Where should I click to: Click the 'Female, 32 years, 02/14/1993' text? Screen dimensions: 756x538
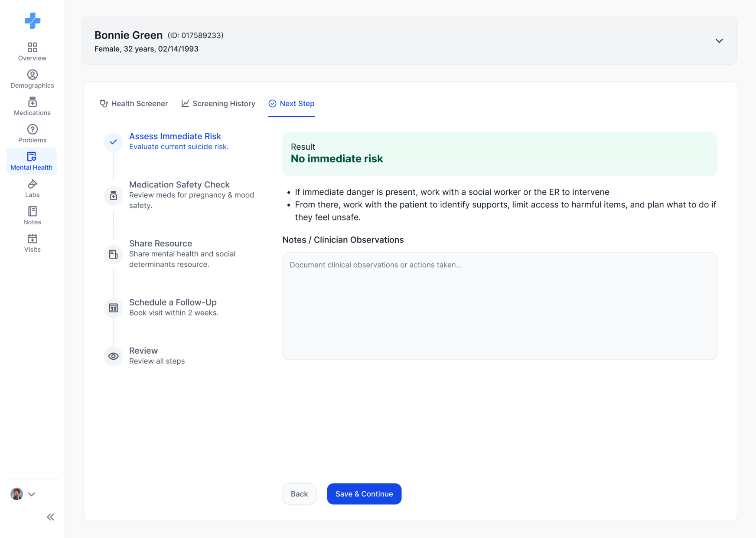[x=147, y=49]
